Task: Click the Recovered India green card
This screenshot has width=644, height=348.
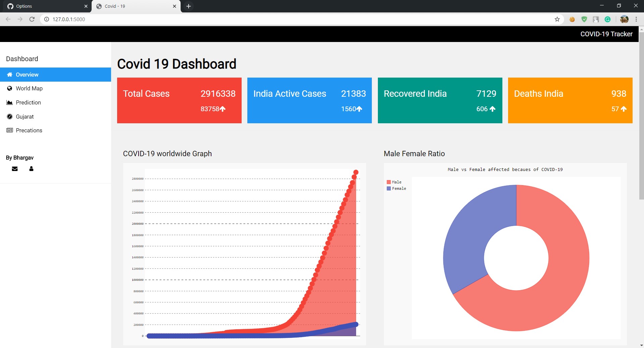Action: click(x=440, y=100)
